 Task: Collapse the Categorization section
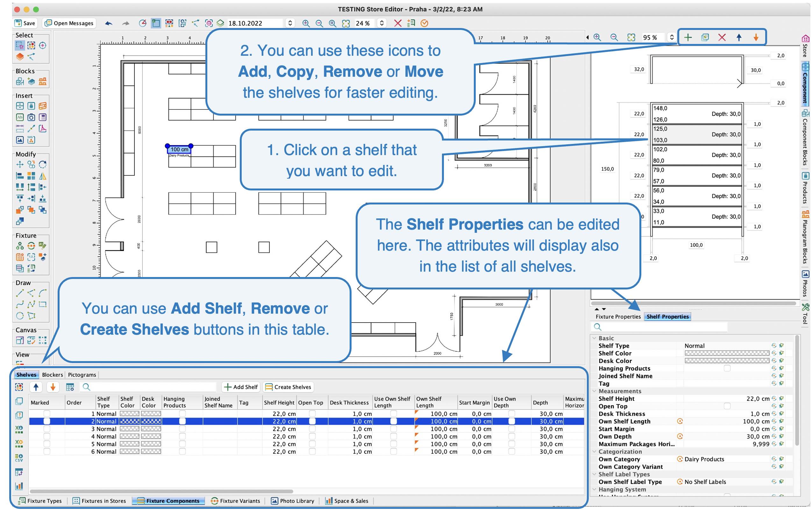point(594,451)
